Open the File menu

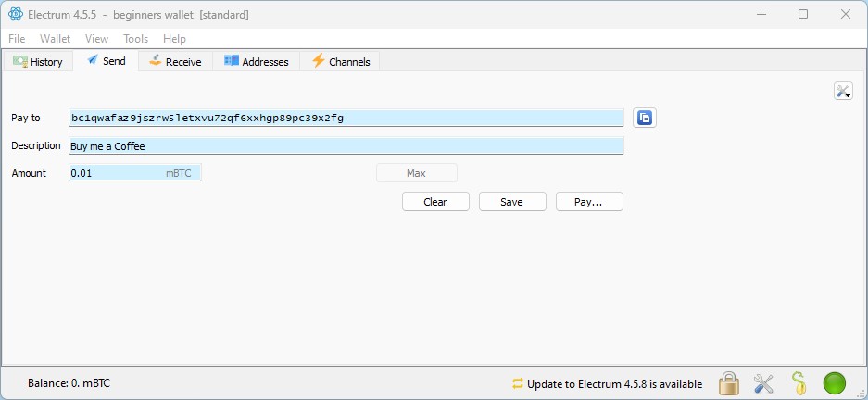pyautogui.click(x=17, y=39)
